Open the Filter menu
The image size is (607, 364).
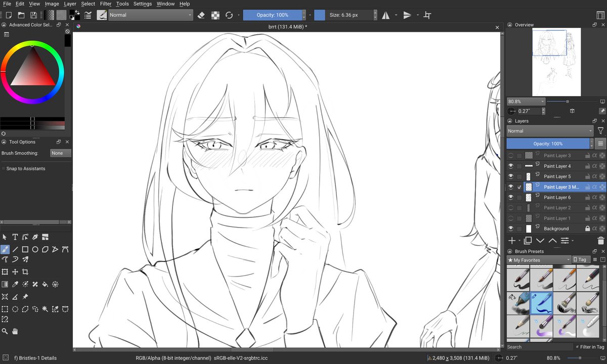pyautogui.click(x=105, y=4)
